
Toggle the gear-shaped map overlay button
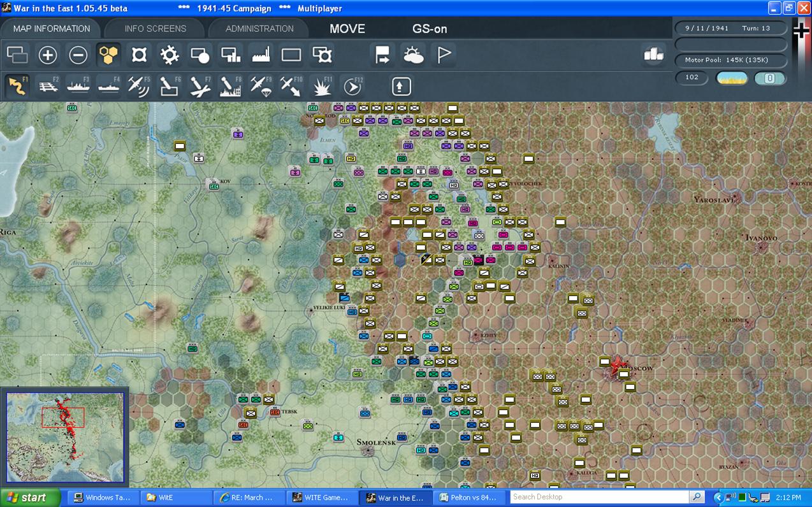[x=170, y=55]
